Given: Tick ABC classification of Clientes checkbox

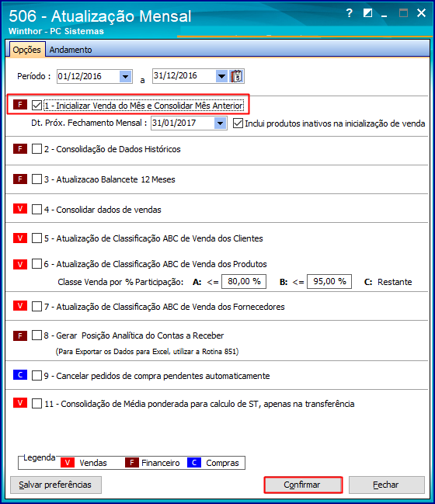Looking at the screenshot, I should click(x=37, y=238).
